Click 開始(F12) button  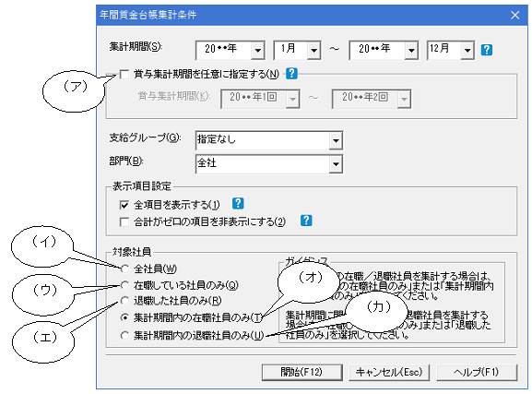302,372
